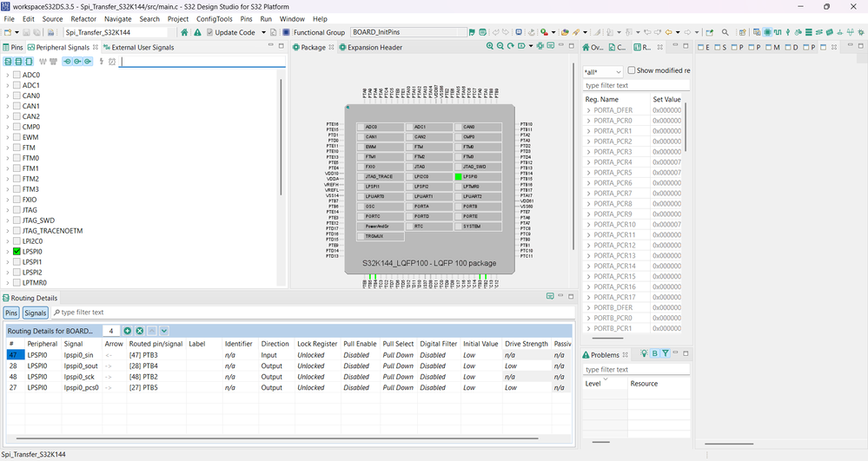
Task: Select the lpspi0_sout routing row signal
Action: (x=81, y=366)
